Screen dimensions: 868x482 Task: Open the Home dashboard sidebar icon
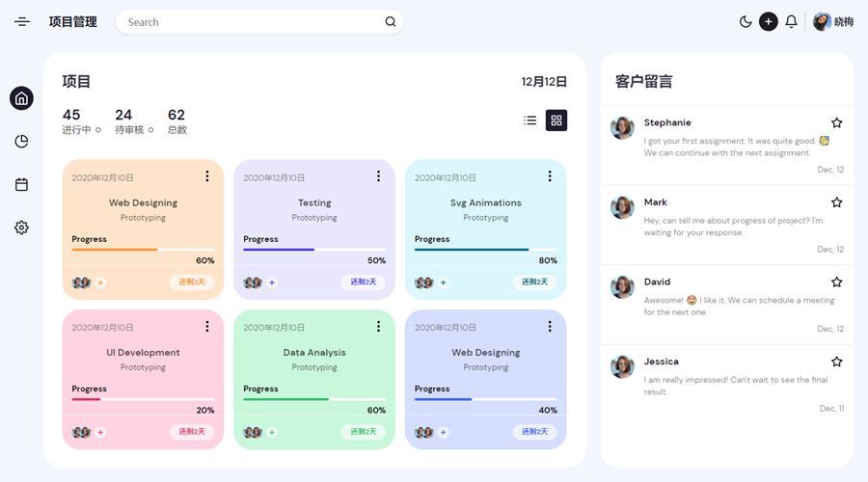(x=21, y=98)
